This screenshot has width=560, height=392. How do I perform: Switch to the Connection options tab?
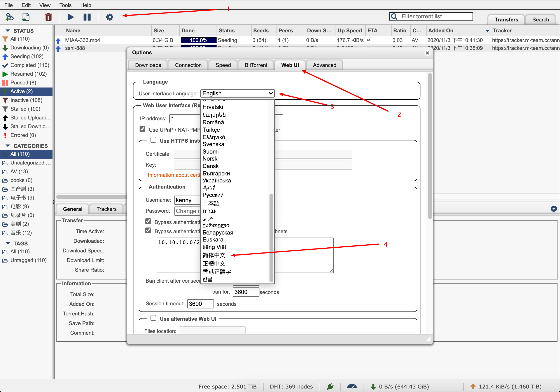(188, 65)
